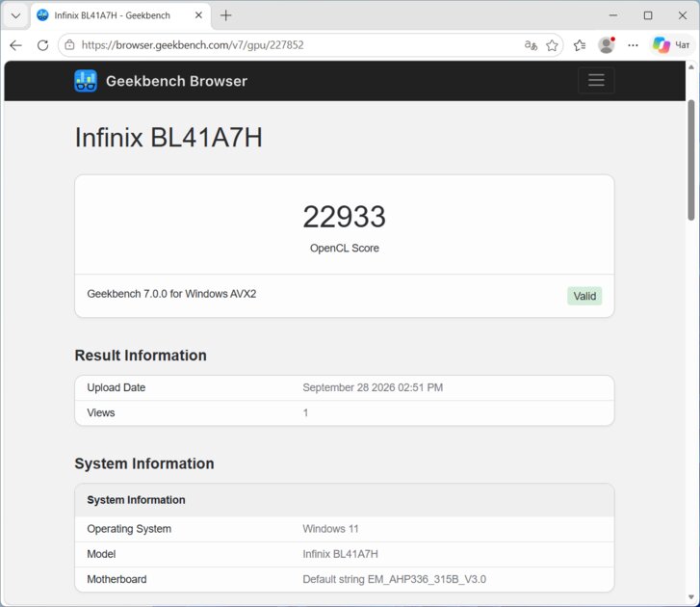Screen dimensions: 700x607
Task: Refresh the current page
Action: [43, 45]
